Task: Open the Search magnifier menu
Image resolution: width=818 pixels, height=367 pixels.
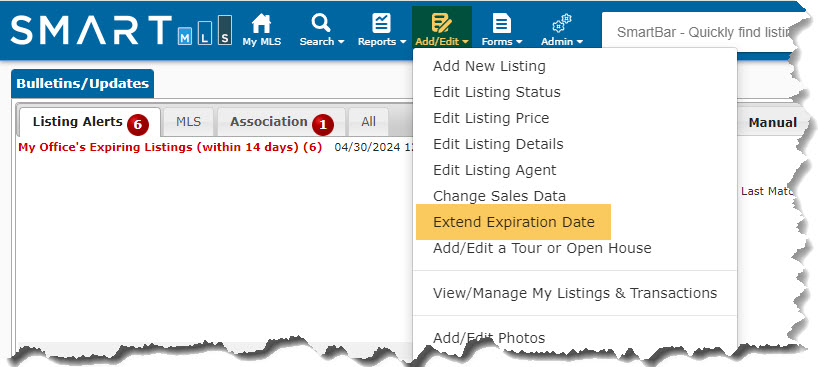Action: pyautogui.click(x=321, y=23)
